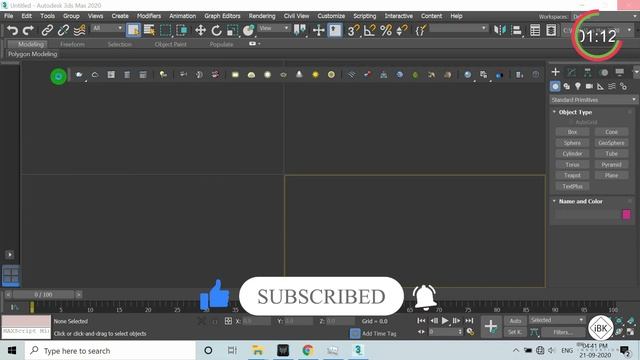Click the Mirror tool icon

(x=500, y=30)
